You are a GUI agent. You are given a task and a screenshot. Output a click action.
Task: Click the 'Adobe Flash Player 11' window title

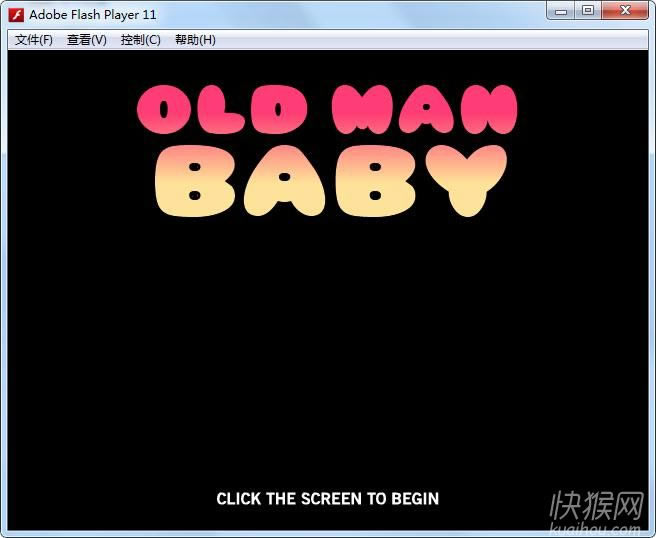[x=93, y=15]
